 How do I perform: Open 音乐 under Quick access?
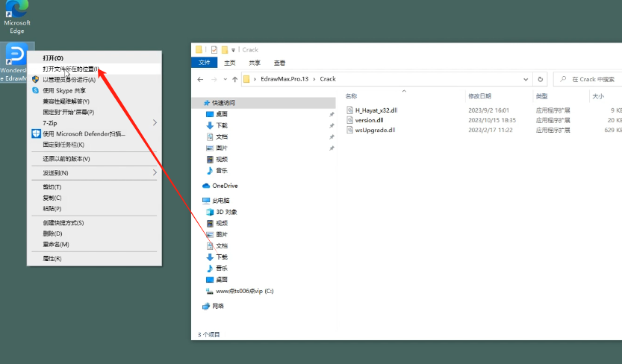coord(221,170)
